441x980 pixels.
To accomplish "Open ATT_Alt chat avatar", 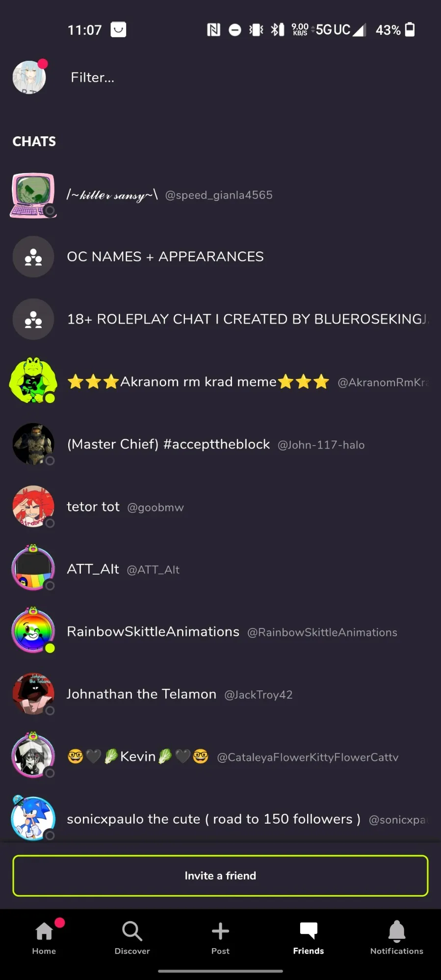I will pos(33,569).
